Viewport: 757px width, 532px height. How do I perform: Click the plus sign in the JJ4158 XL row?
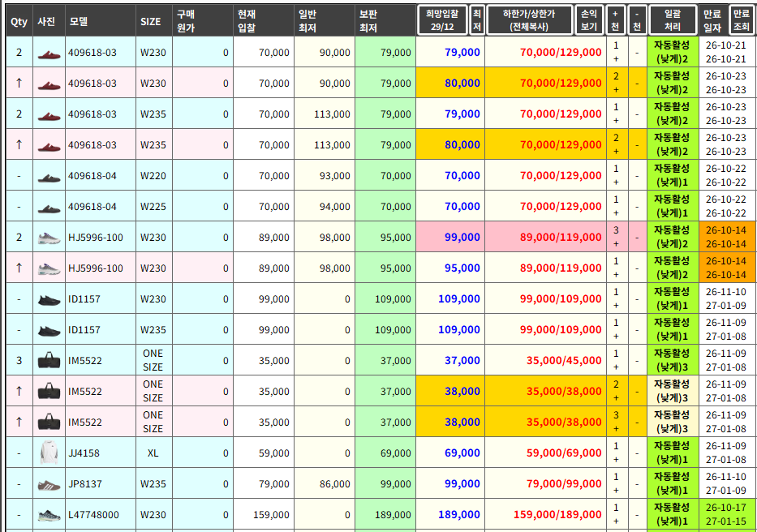click(616, 460)
